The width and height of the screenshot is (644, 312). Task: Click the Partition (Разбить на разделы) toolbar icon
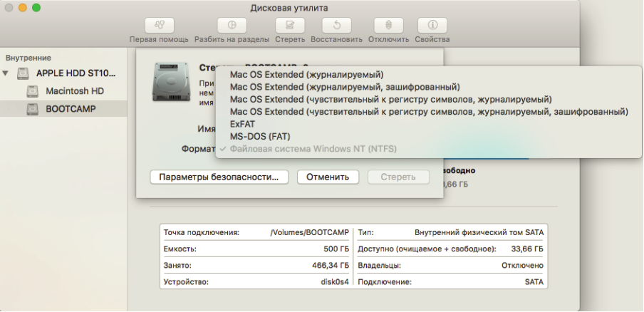pos(231,26)
